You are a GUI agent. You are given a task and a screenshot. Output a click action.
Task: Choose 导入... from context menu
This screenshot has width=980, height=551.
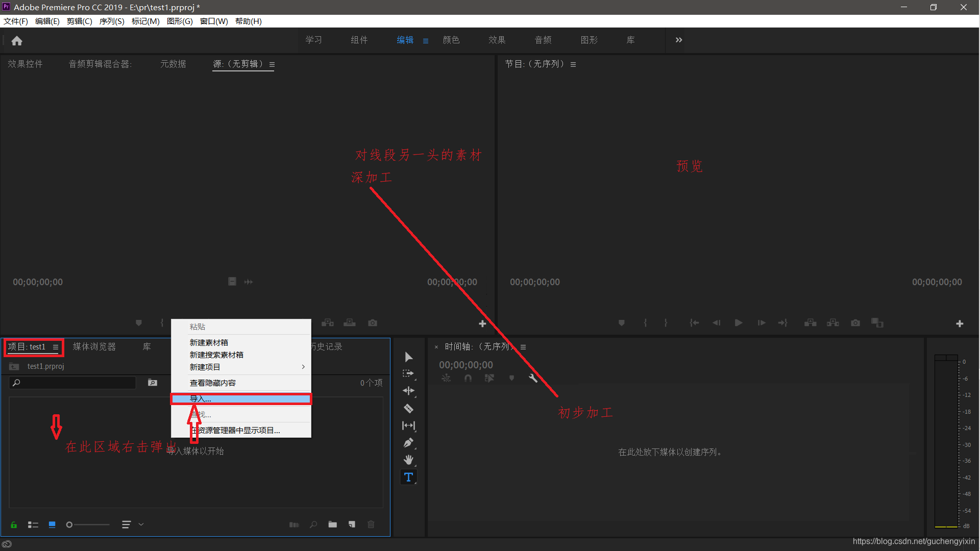point(241,399)
